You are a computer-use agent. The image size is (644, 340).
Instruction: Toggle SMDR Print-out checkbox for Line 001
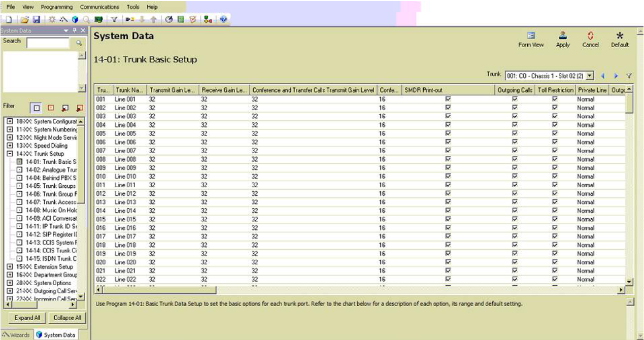tap(448, 99)
